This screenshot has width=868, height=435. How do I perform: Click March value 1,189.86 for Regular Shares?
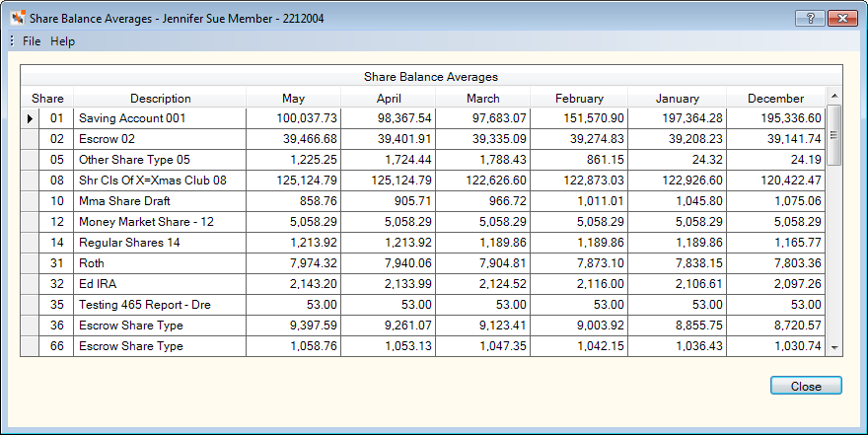point(483,243)
